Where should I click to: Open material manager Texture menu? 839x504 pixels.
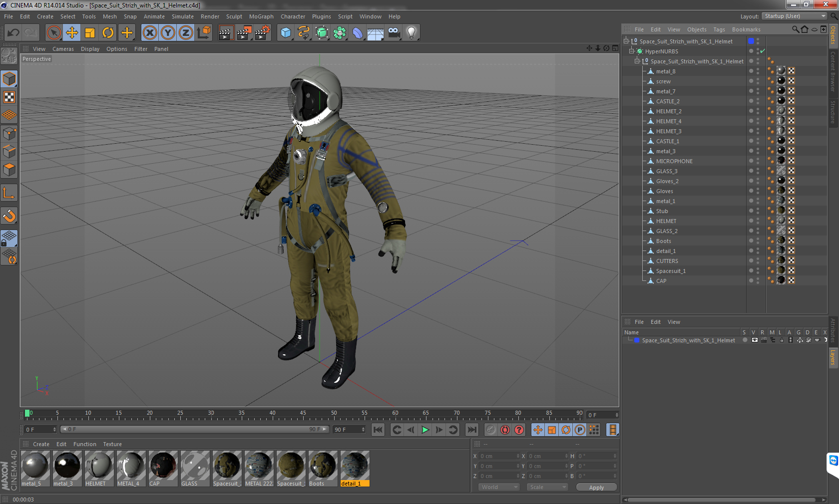(x=112, y=444)
